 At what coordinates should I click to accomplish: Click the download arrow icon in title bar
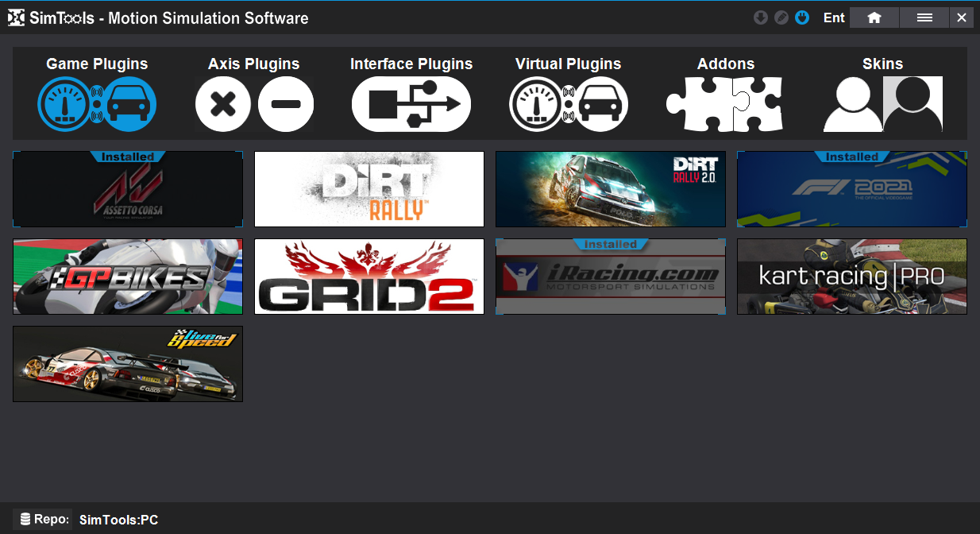[x=760, y=17]
